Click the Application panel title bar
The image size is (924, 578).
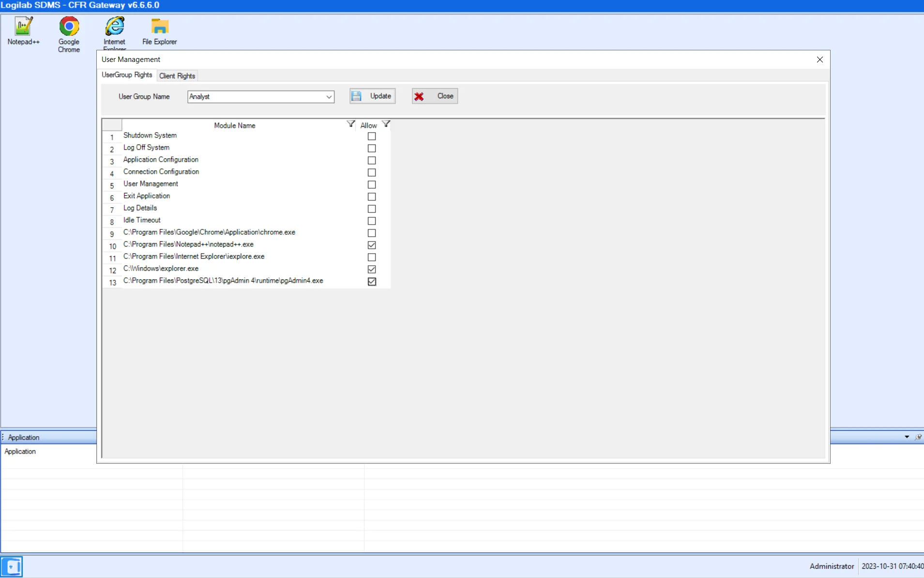[x=48, y=437]
